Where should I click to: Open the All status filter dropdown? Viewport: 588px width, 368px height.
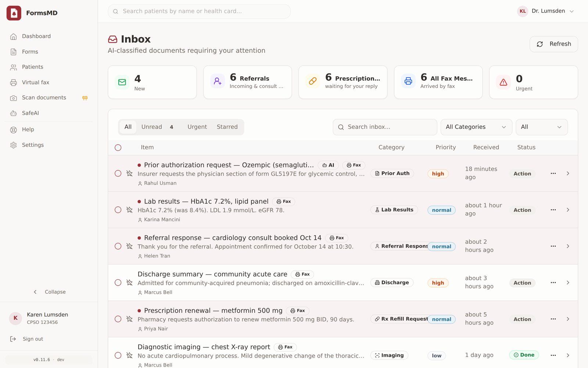tap(541, 127)
